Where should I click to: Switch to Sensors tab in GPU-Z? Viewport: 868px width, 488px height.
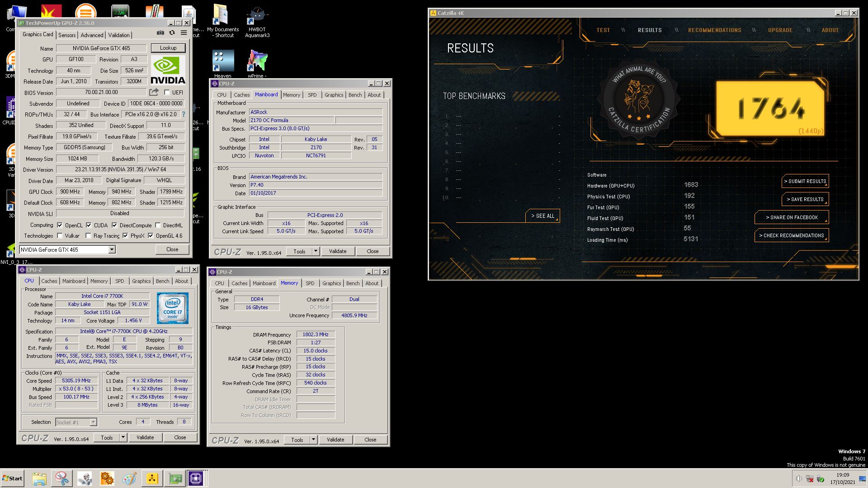(67, 35)
